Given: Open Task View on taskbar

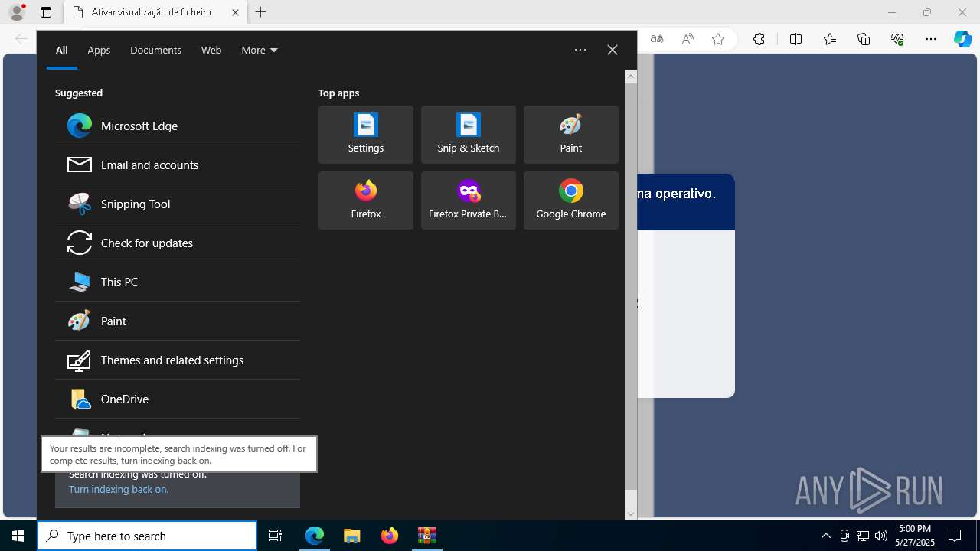Looking at the screenshot, I should (x=276, y=536).
